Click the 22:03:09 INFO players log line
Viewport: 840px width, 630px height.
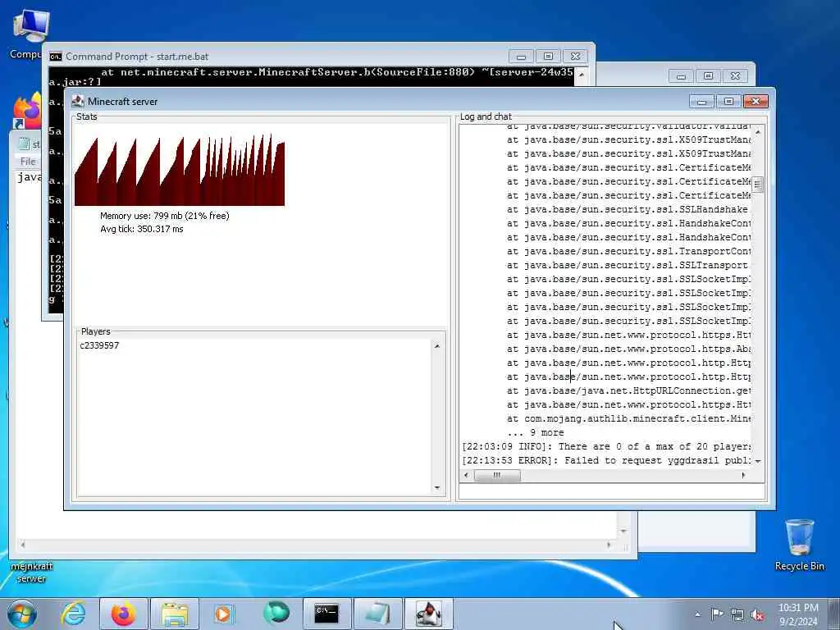pyautogui.click(x=605, y=446)
